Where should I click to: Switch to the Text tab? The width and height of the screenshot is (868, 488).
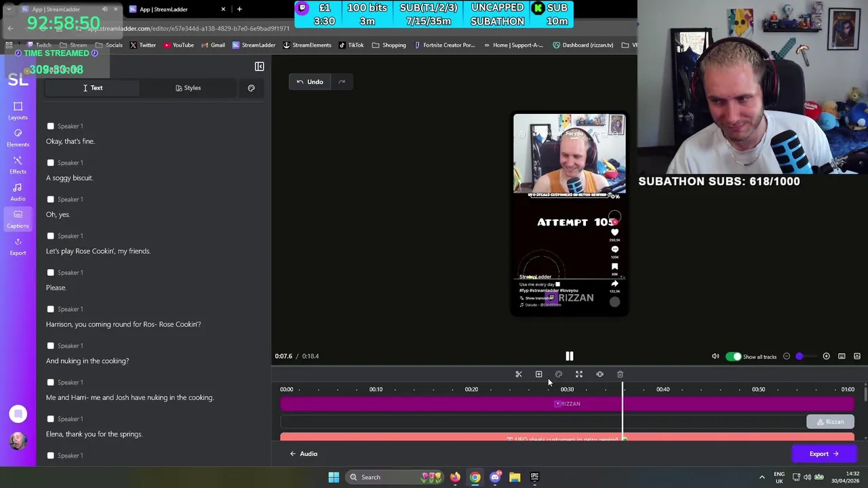click(x=92, y=88)
